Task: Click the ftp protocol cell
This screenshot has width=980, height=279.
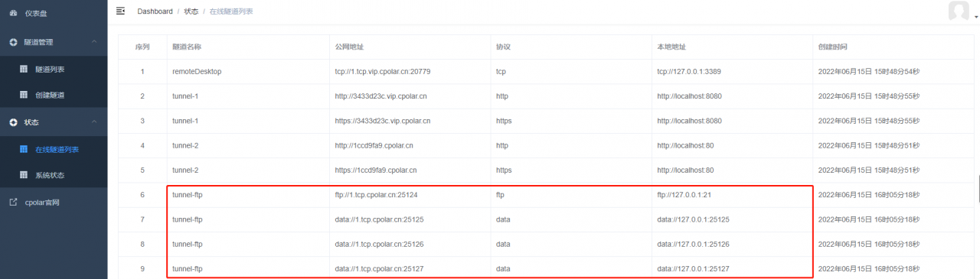Action: 501,195
